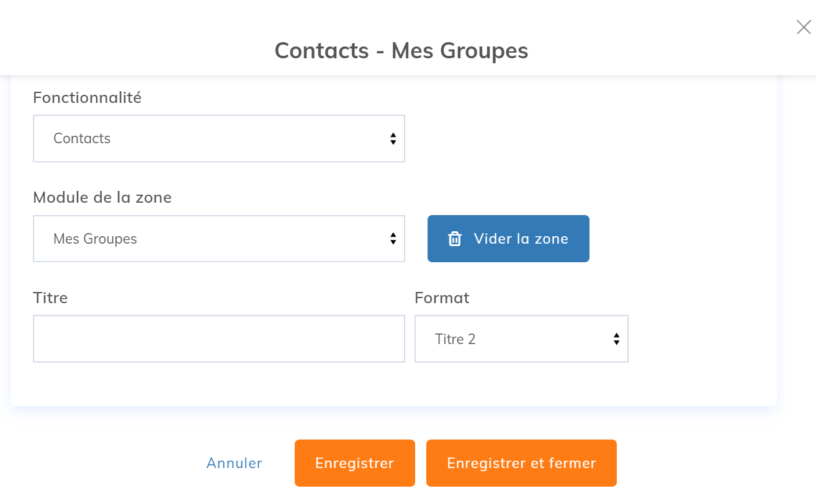The width and height of the screenshot is (816, 504).
Task: Click Enregistrer et fermer
Action: tap(521, 463)
